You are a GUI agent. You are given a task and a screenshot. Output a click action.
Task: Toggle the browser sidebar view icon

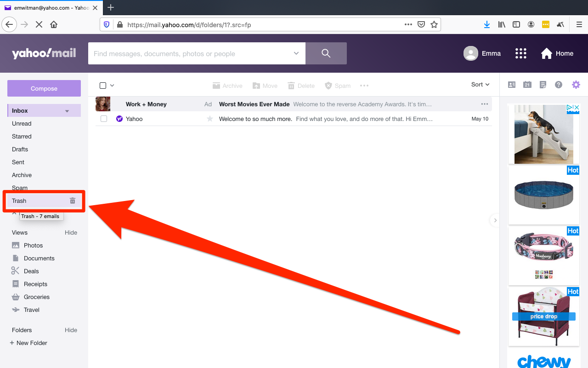[516, 25]
